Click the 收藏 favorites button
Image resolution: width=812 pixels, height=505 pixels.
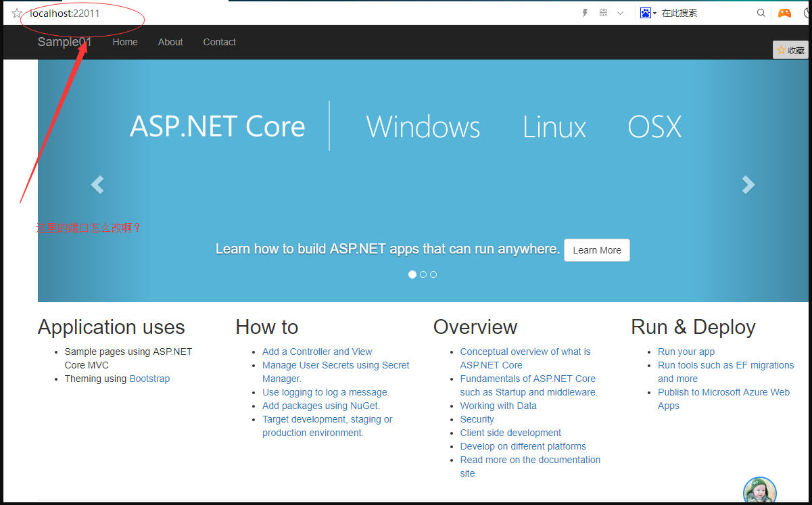click(x=790, y=50)
